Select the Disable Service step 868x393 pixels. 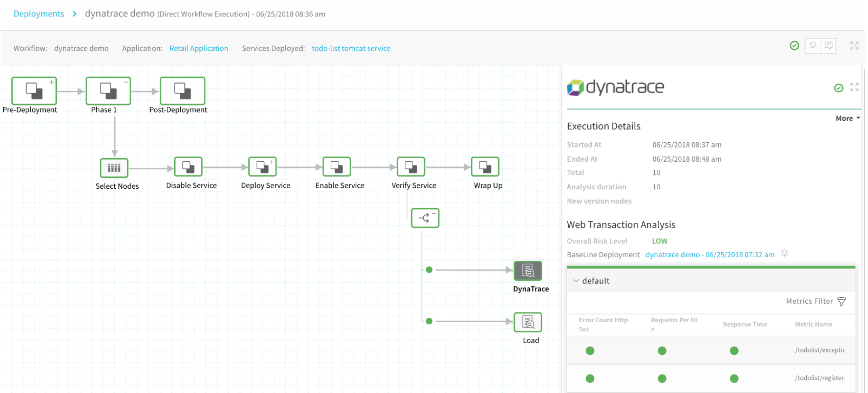coord(188,166)
